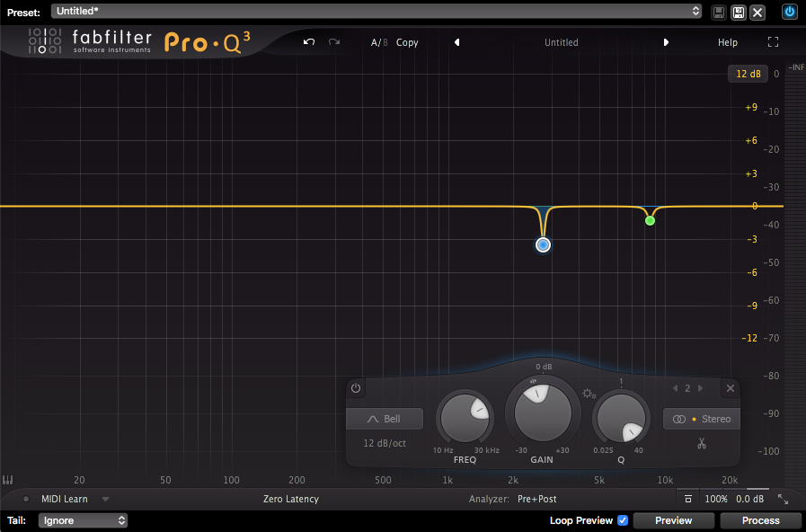The width and height of the screenshot is (806, 532).
Task: Click the redo arrow icon
Action: (334, 42)
